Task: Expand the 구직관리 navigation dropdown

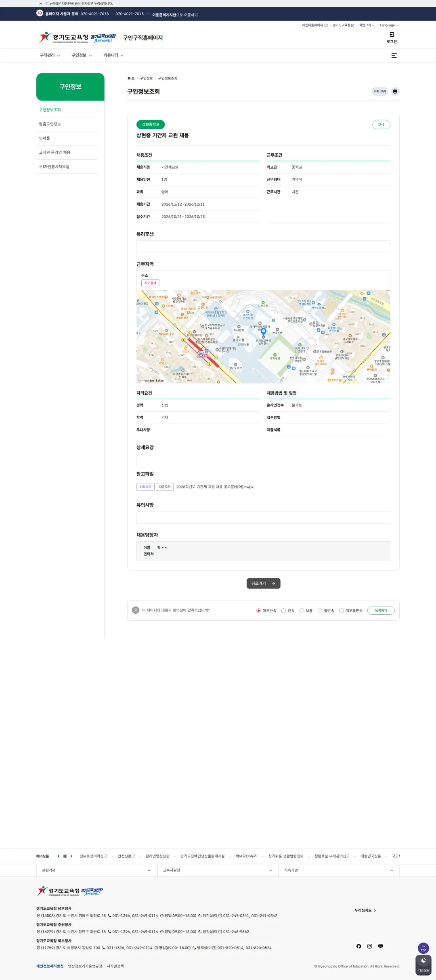Action: click(50, 56)
